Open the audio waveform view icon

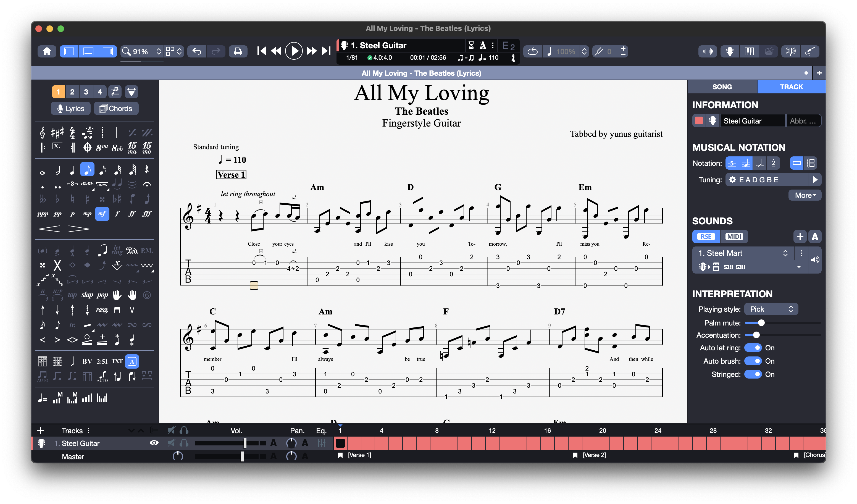click(x=708, y=51)
